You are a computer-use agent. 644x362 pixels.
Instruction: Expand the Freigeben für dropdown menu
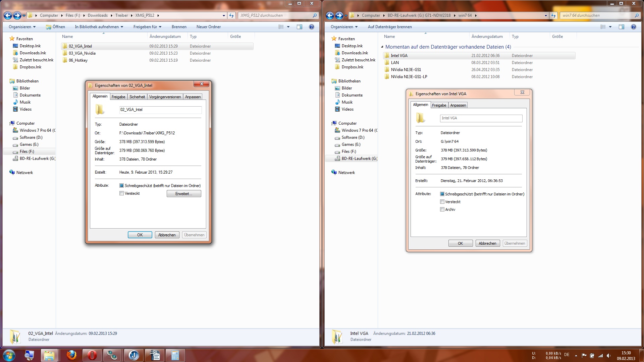147,27
